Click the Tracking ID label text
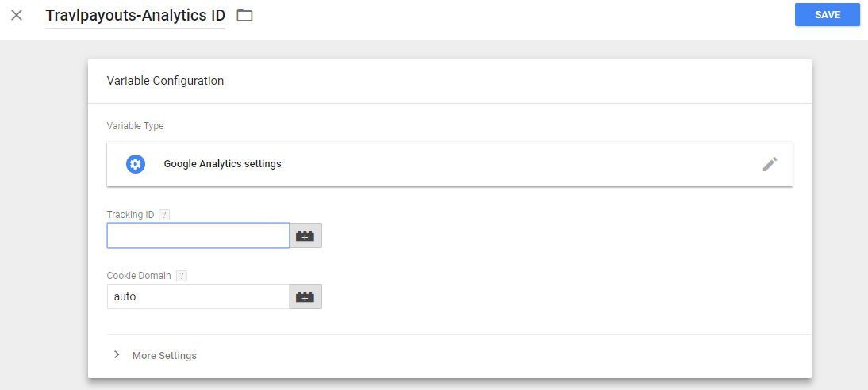 130,215
